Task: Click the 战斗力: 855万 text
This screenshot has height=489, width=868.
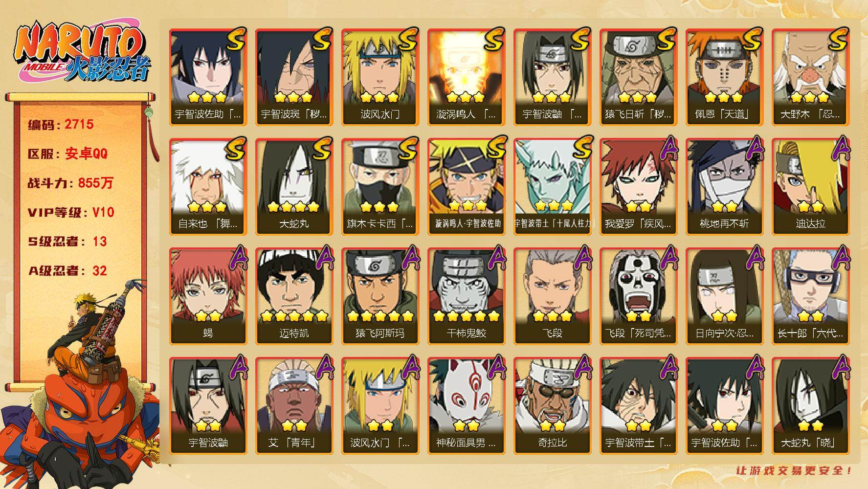Action: pos(70,183)
